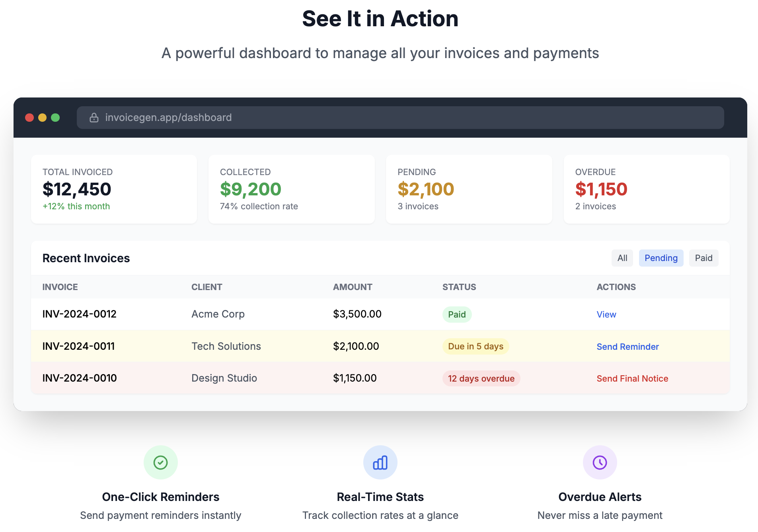Click the yellow traffic light button
The height and width of the screenshot is (532, 758).
point(43,117)
